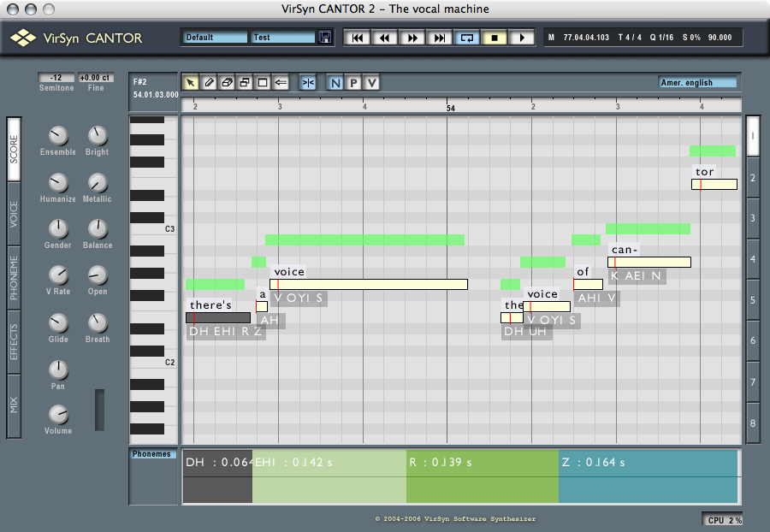
Task: Click the Q 1/16 quantize value
Action: 661,38
